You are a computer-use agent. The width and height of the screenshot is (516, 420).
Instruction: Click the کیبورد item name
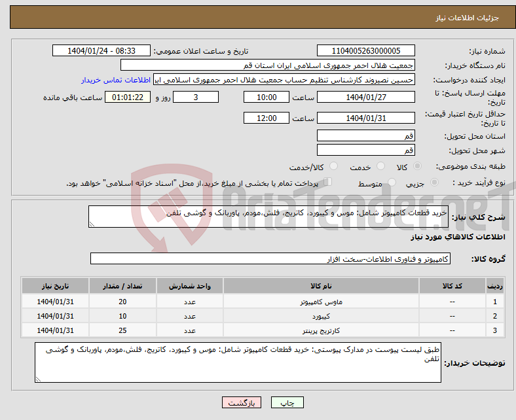coord(321,316)
